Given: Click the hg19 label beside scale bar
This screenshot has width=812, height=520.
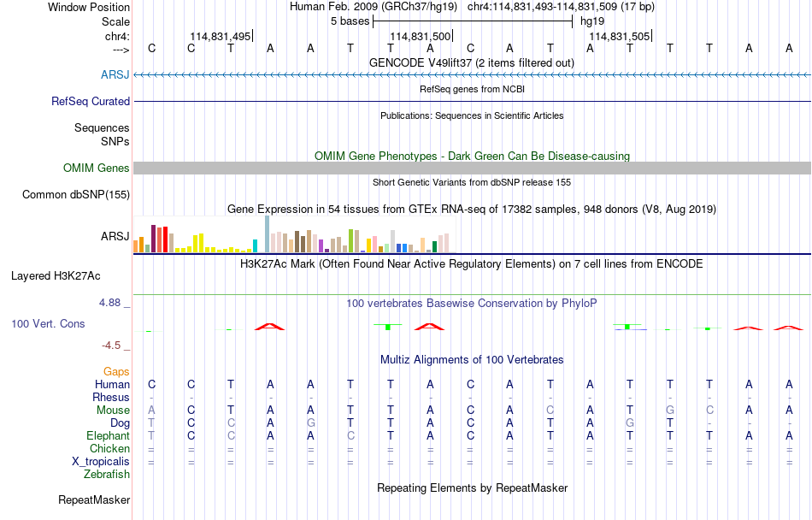Looking at the screenshot, I should pos(592,21).
